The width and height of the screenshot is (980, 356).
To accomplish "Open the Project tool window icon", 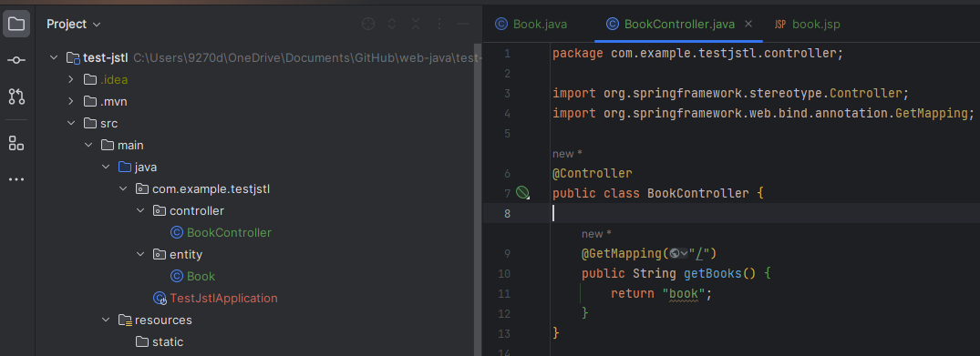I will tap(16, 25).
